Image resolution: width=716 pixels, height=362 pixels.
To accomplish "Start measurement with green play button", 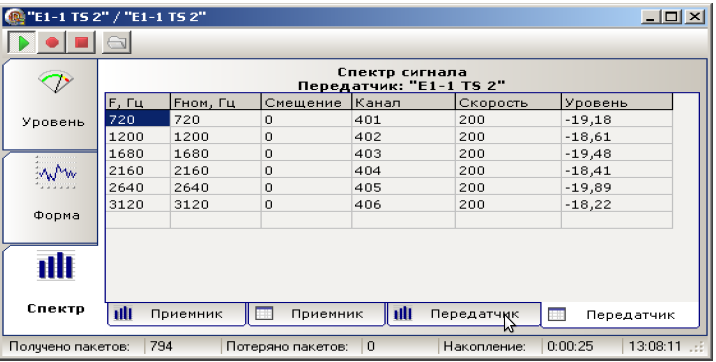I will pos(22,42).
